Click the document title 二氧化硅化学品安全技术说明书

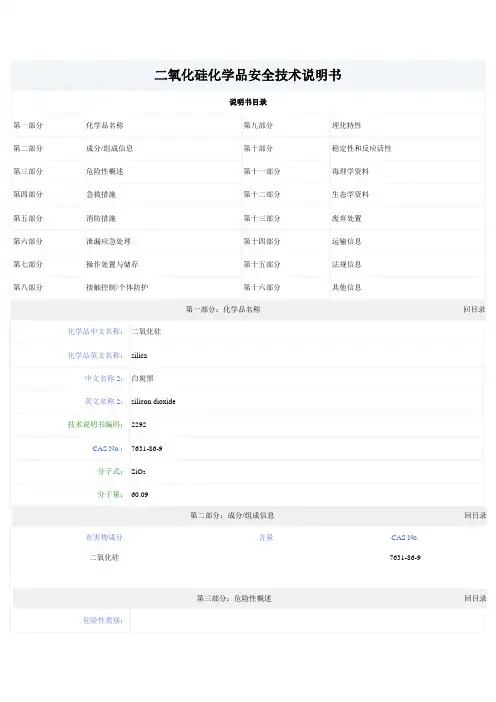[248, 75]
